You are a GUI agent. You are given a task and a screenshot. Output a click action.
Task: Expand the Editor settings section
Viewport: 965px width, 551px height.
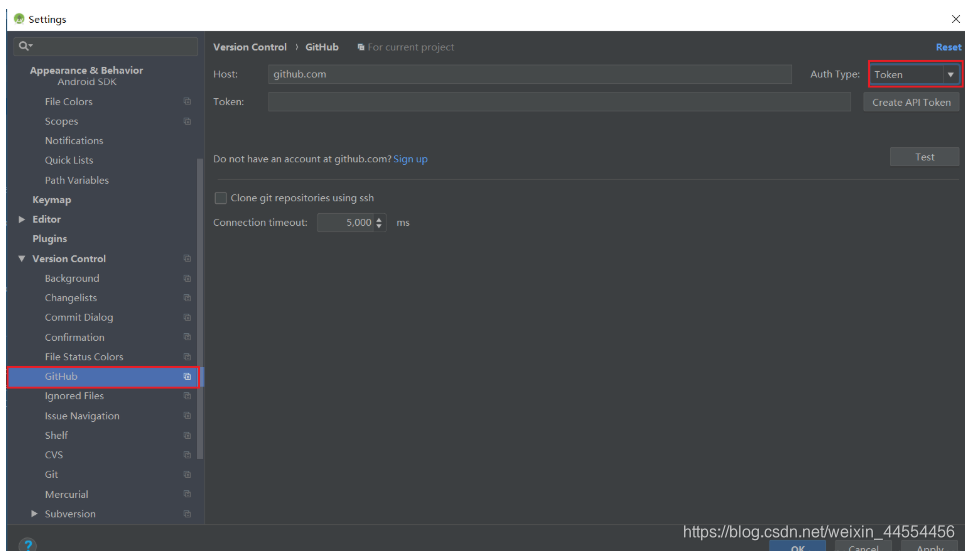point(22,219)
